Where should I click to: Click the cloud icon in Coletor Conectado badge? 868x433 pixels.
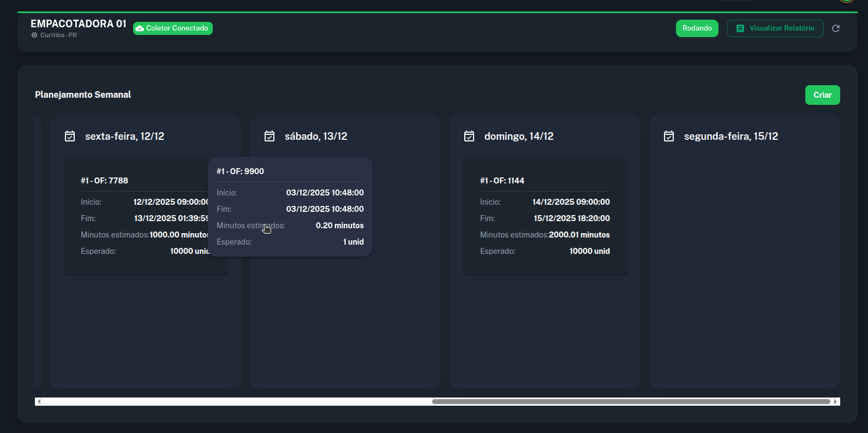point(140,28)
